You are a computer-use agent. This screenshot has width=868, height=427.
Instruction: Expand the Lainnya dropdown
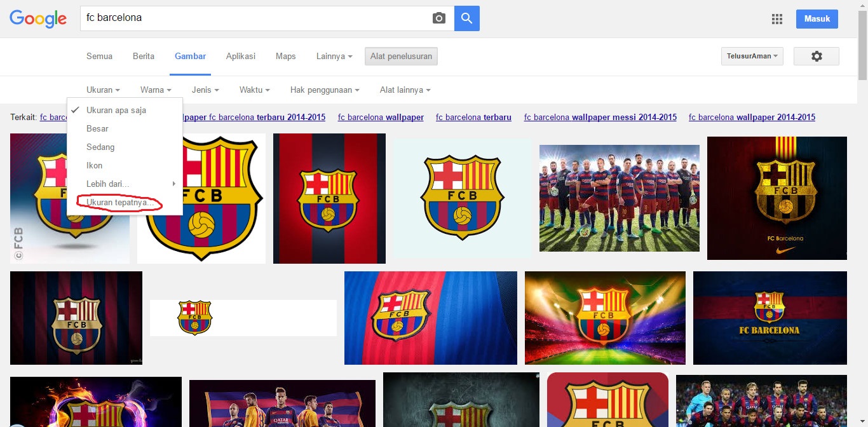click(x=334, y=56)
